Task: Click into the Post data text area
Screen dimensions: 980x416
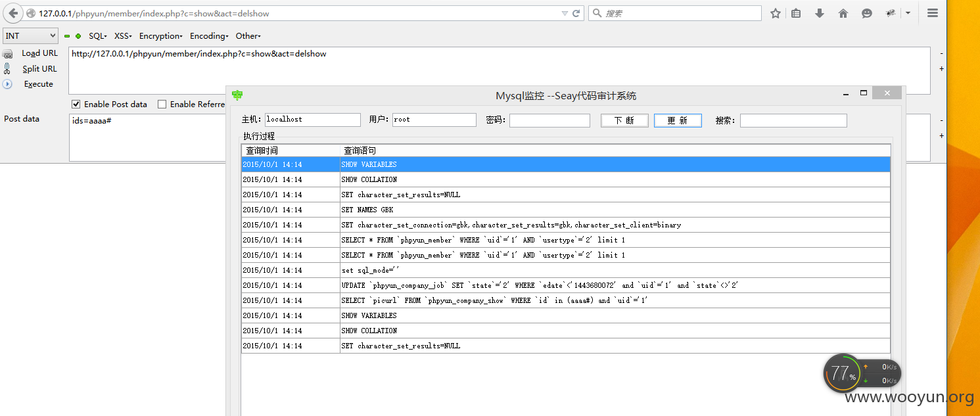Action: coord(148,137)
